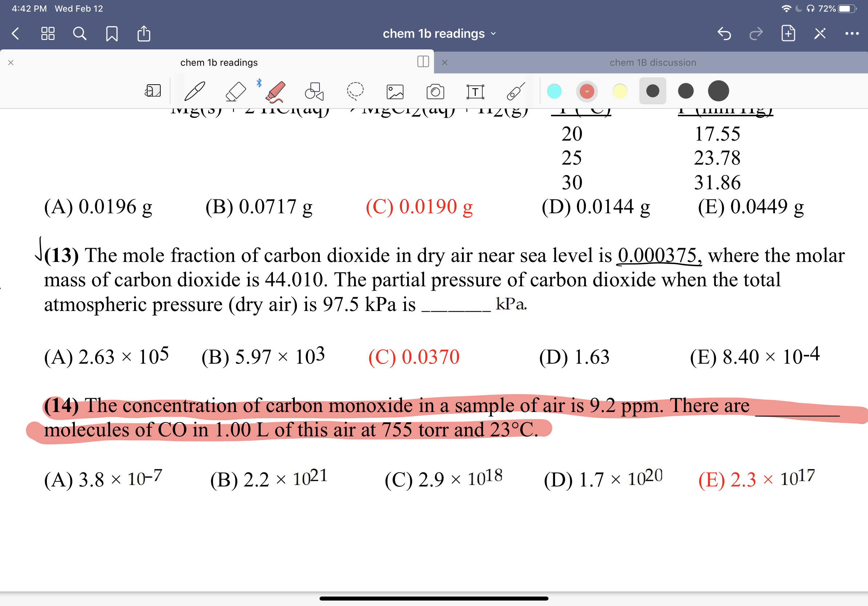Choose the medium stroke thickness
868x606 pixels.
[x=686, y=91]
